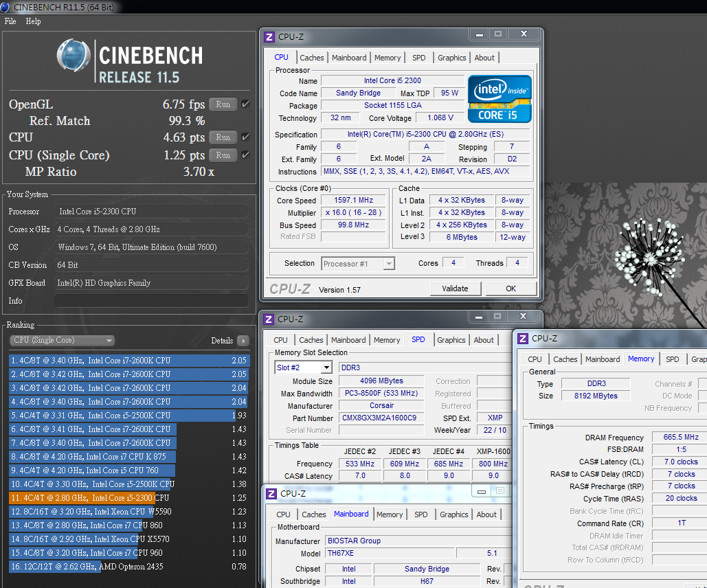Switch to Graphics tab in top CPU-Z window
Image resolution: width=707 pixels, height=588 pixels.
[x=452, y=58]
